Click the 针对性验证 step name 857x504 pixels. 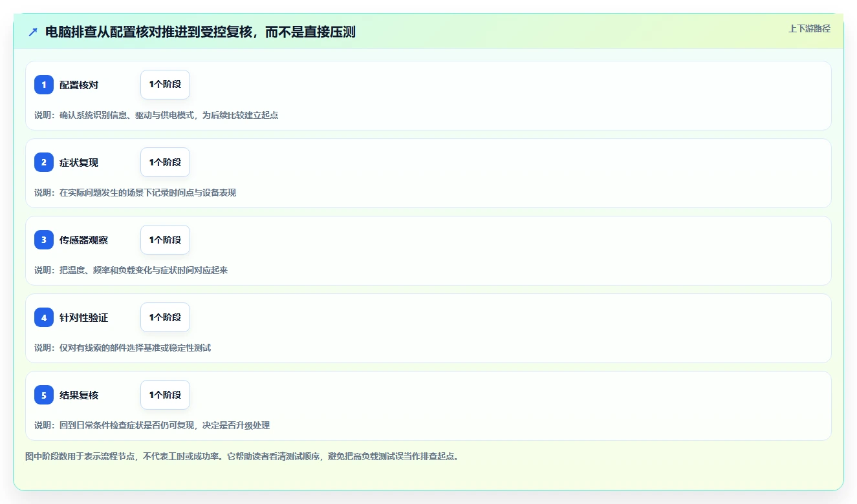tap(83, 318)
